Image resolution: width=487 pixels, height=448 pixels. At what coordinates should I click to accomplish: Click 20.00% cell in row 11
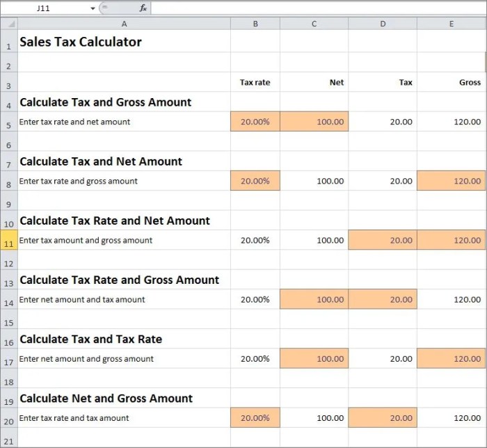[255, 240]
